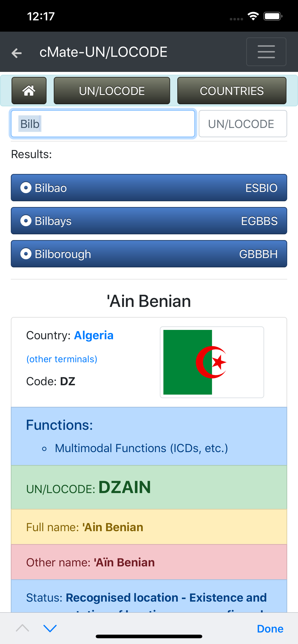Go to home via house icon

point(29,91)
